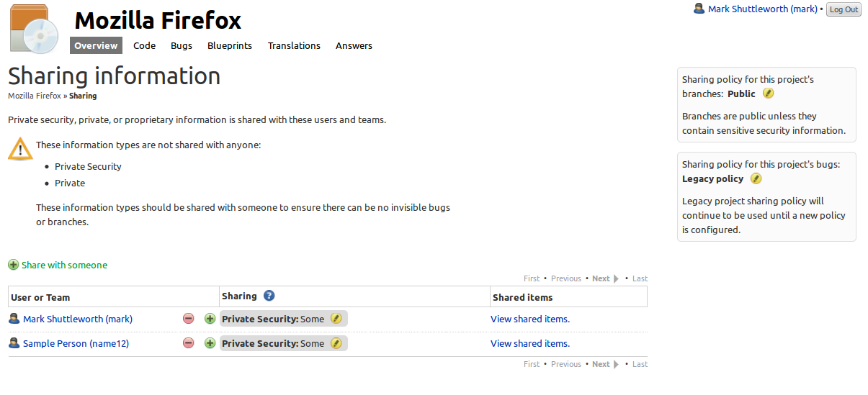
Task: Click the Share with someone link
Action: (x=64, y=265)
